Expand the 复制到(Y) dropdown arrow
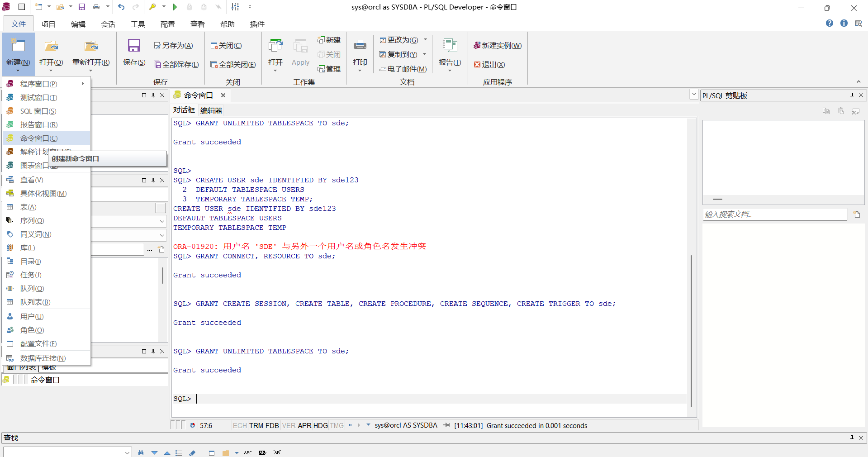The image size is (868, 457). [x=424, y=54]
